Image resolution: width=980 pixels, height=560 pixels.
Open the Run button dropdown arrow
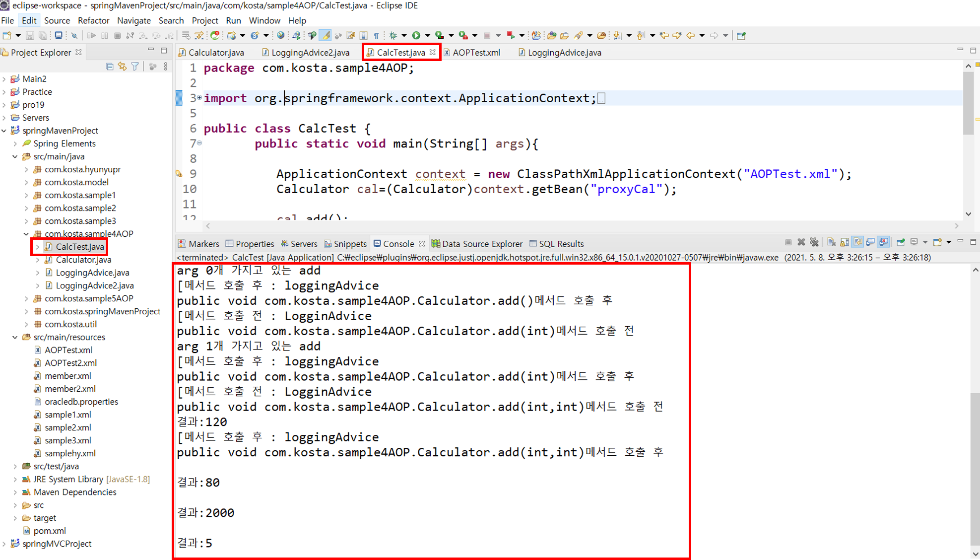427,35
